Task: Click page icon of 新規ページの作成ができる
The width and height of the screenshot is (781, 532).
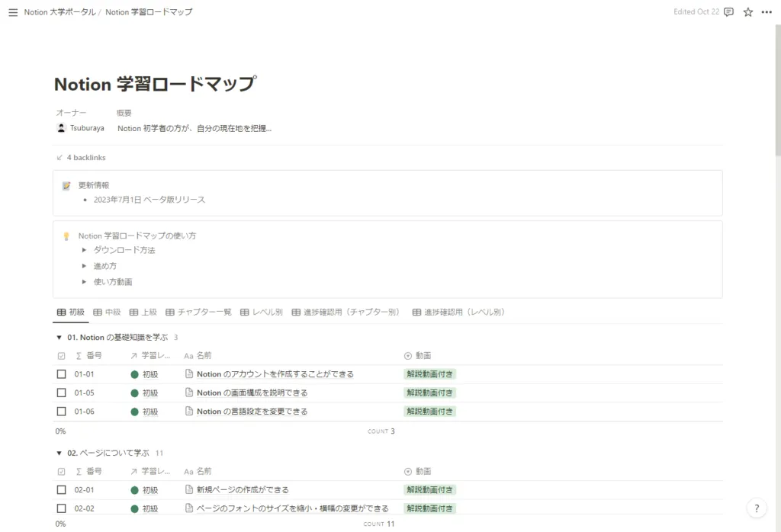Action: (x=189, y=489)
